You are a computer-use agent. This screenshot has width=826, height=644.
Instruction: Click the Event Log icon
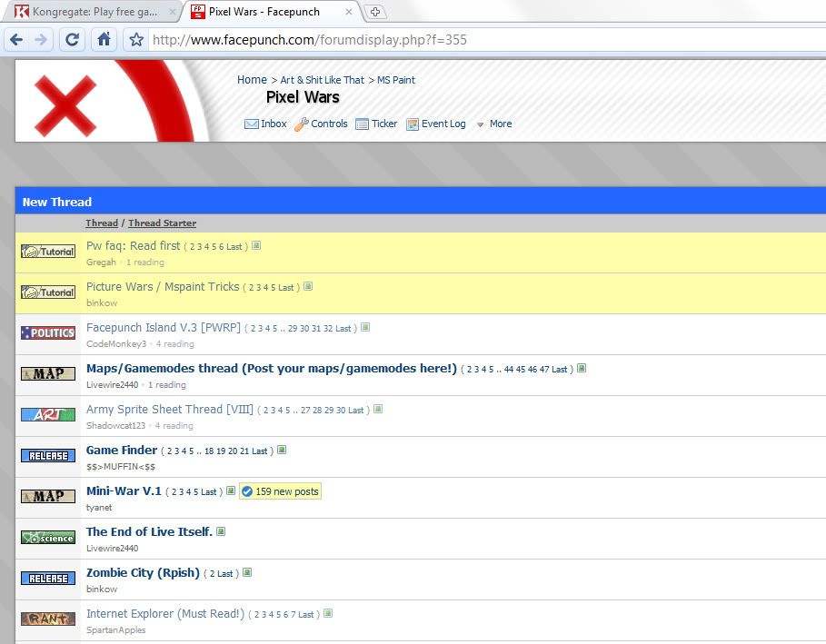(x=413, y=124)
